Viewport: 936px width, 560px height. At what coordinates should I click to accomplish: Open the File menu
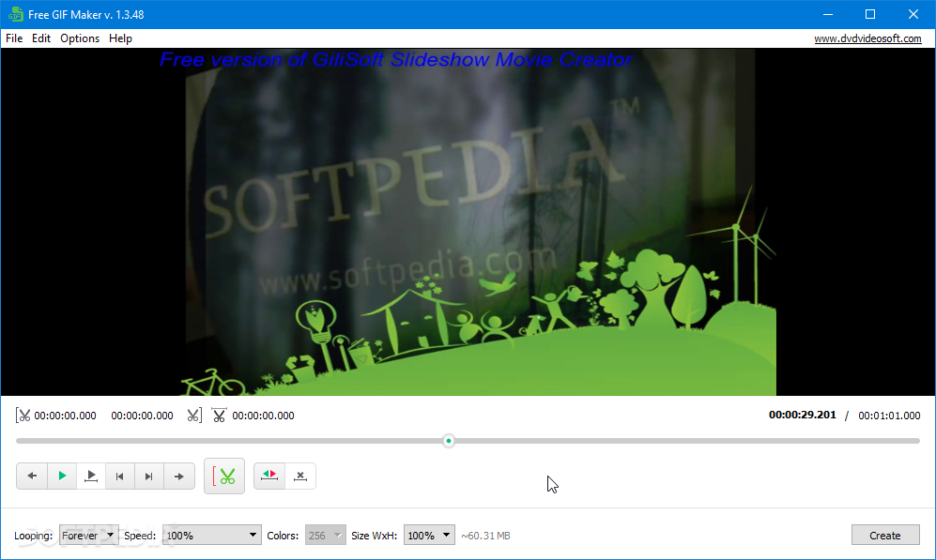[x=14, y=38]
